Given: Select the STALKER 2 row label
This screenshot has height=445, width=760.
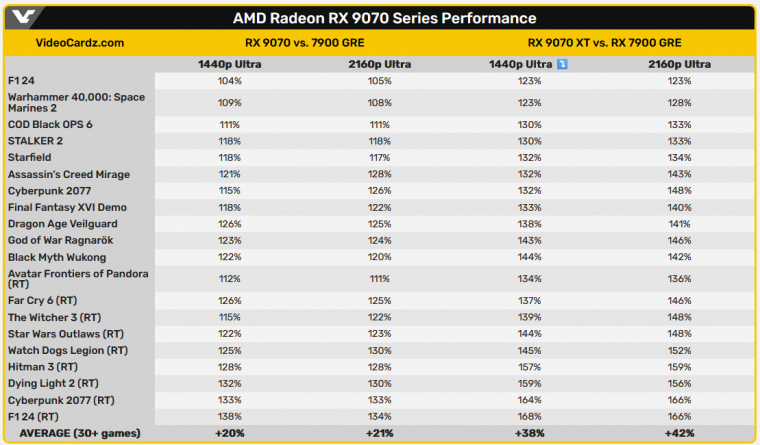Looking at the screenshot, I should 35,141.
